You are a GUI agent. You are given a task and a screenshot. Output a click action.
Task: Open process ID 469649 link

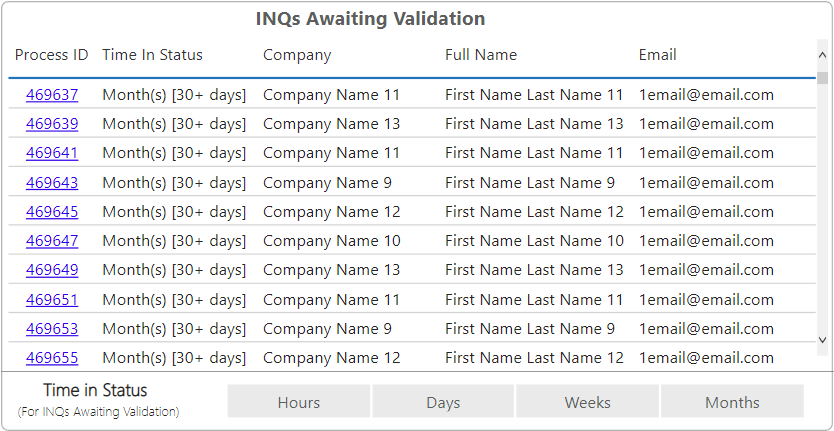[x=52, y=270]
